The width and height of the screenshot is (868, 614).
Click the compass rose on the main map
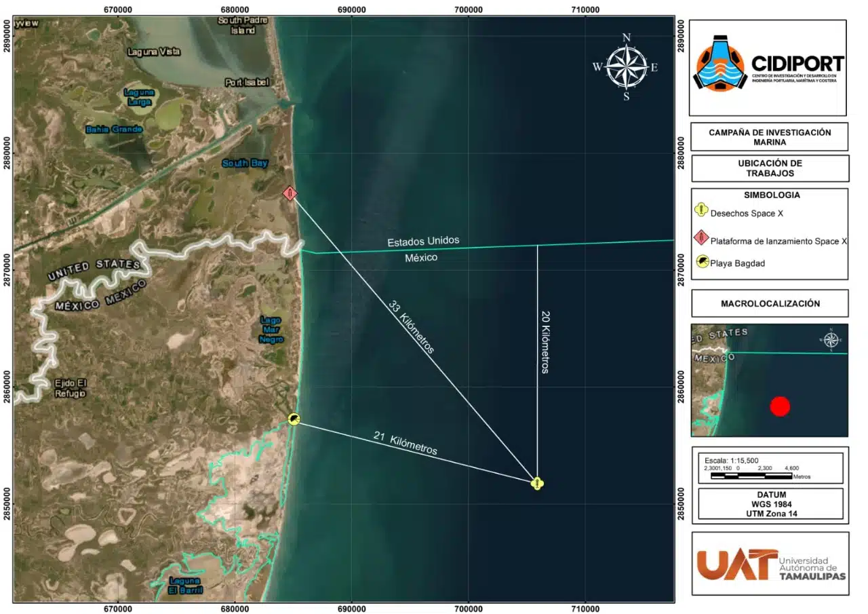click(x=627, y=66)
